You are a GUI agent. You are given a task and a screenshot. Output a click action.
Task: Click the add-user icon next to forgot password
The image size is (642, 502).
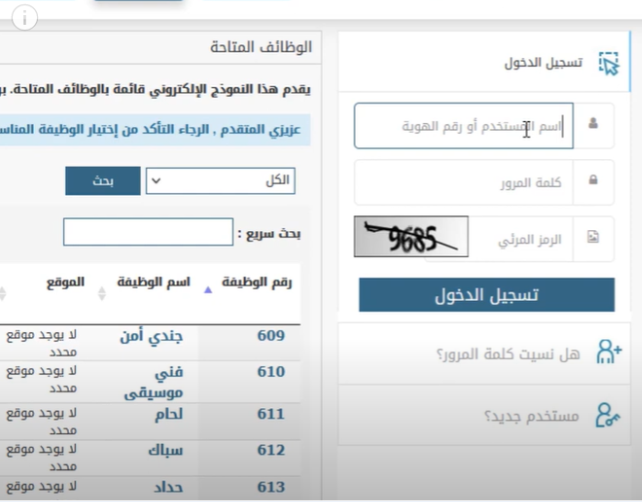[608, 352]
